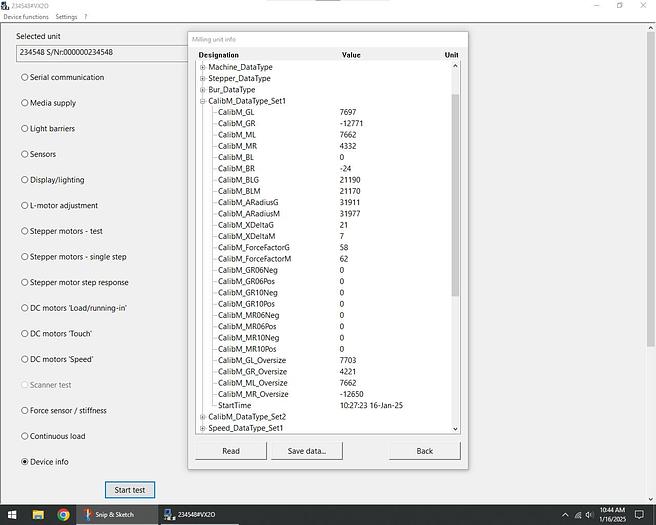Select the DC motors 'Touch' test

(24, 334)
